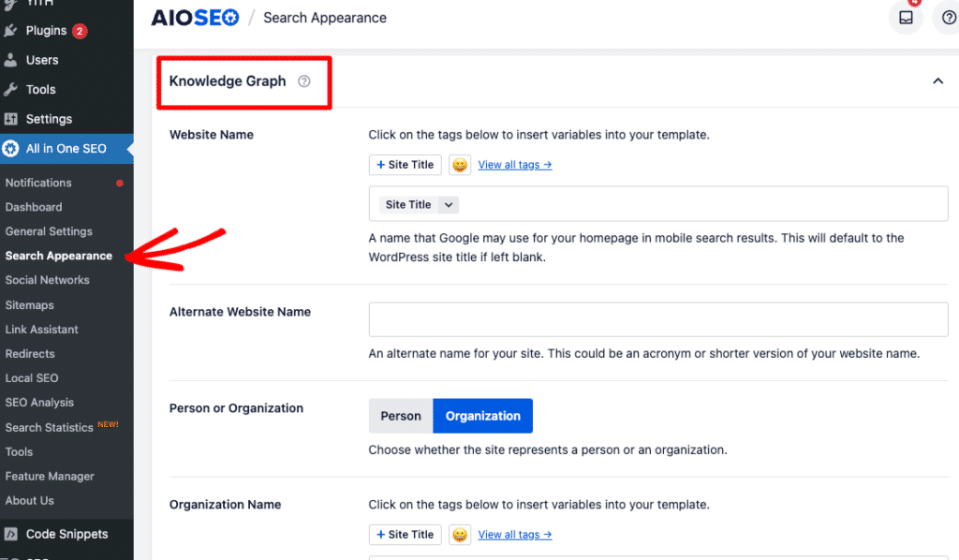Open the Site Title tag dropdown
The height and width of the screenshot is (560, 959).
[x=448, y=205]
